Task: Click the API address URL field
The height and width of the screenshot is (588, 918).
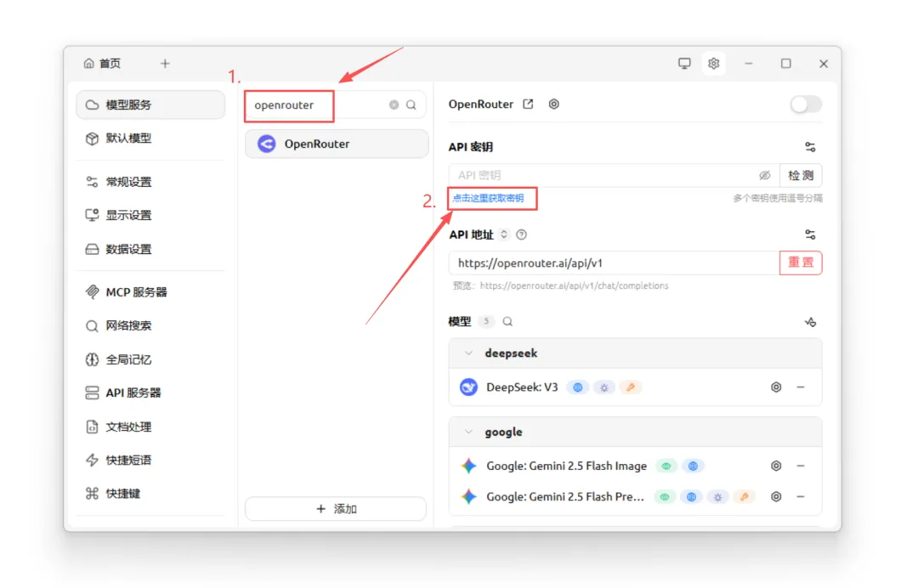Action: click(x=615, y=263)
